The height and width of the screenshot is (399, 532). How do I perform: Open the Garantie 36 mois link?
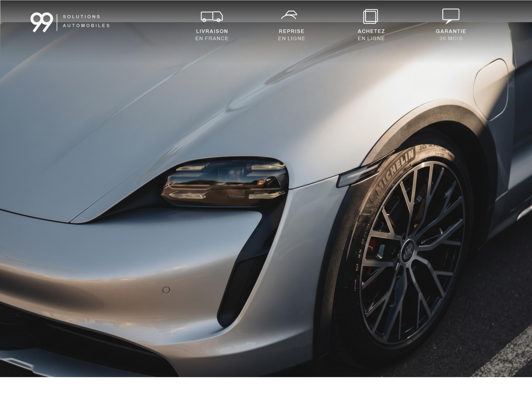(x=451, y=35)
